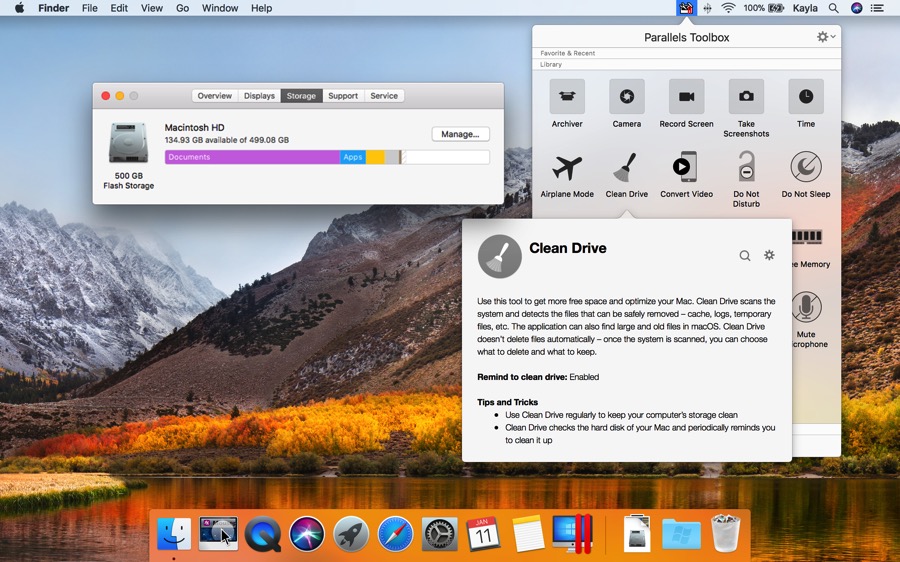Open the Support tab
Screen dimensions: 900x562
[343, 96]
